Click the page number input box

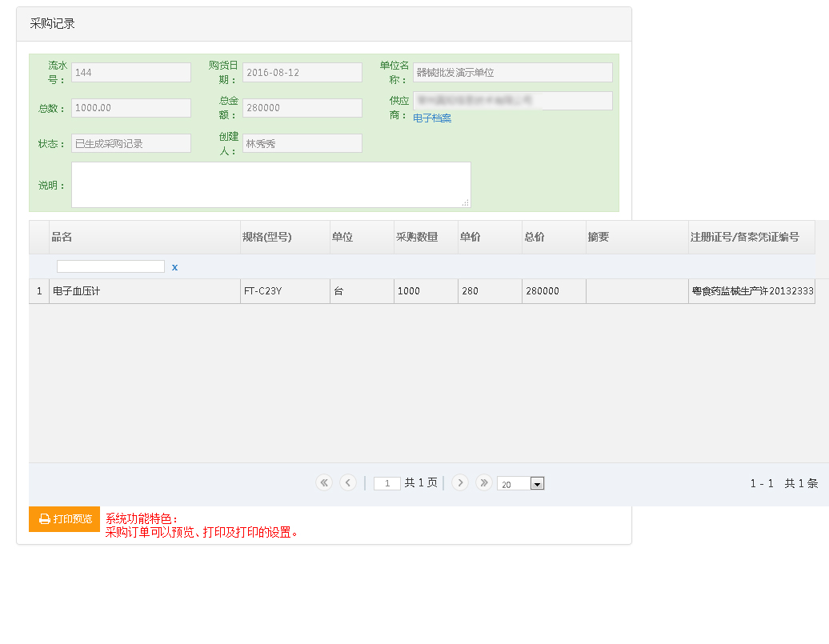387,484
